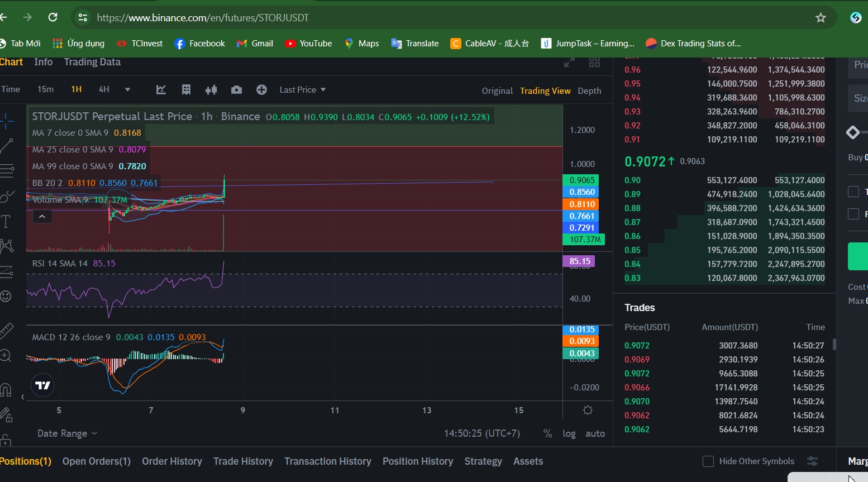The width and height of the screenshot is (868, 482).
Task: Click the browser address bar URL
Action: point(203,18)
